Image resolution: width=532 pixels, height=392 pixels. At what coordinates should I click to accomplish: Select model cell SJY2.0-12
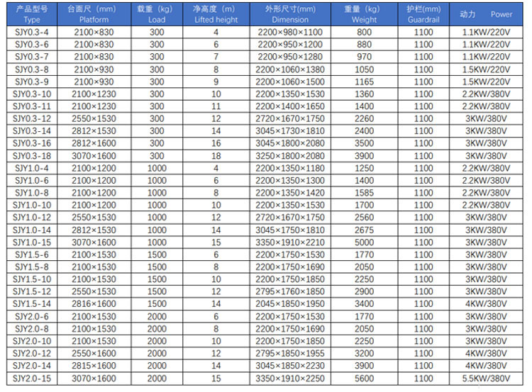point(32,353)
